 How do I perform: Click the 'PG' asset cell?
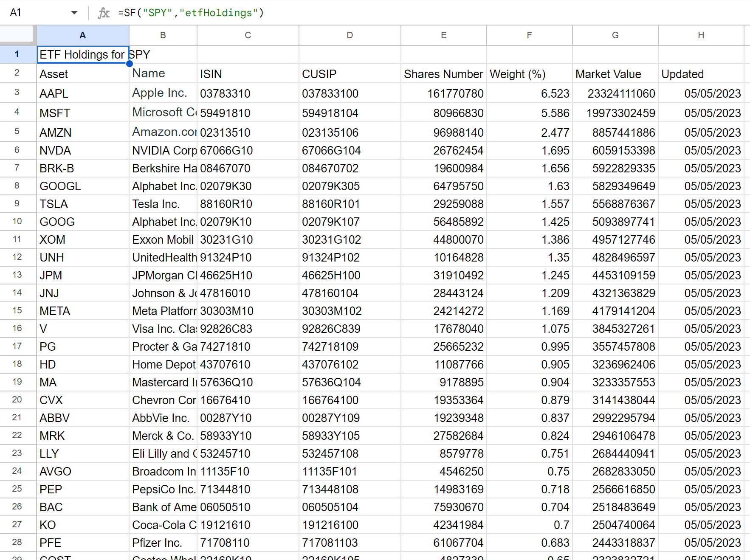83,346
